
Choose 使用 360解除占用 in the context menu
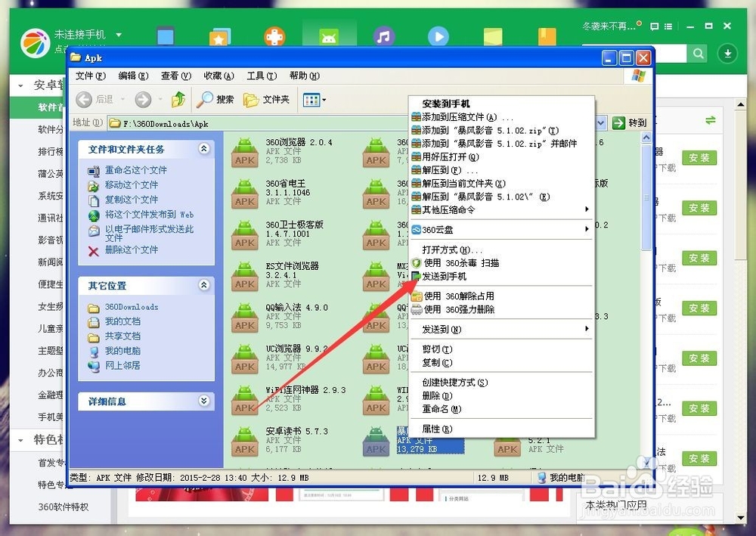pyautogui.click(x=501, y=296)
